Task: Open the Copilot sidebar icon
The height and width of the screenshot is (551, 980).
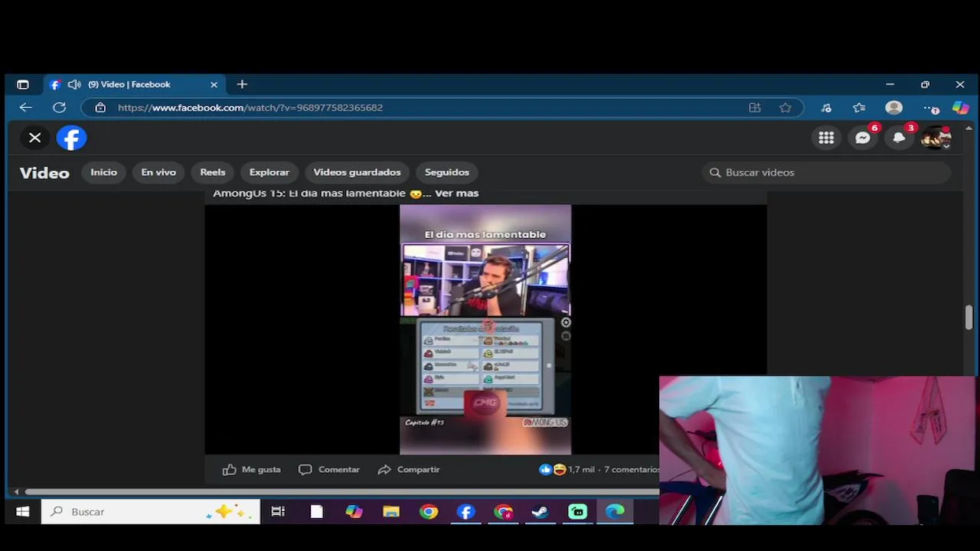Action: point(960,108)
